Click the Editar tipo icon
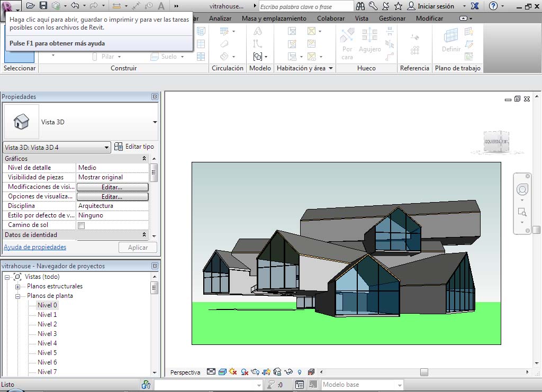The height and width of the screenshot is (392, 542). 119,147
